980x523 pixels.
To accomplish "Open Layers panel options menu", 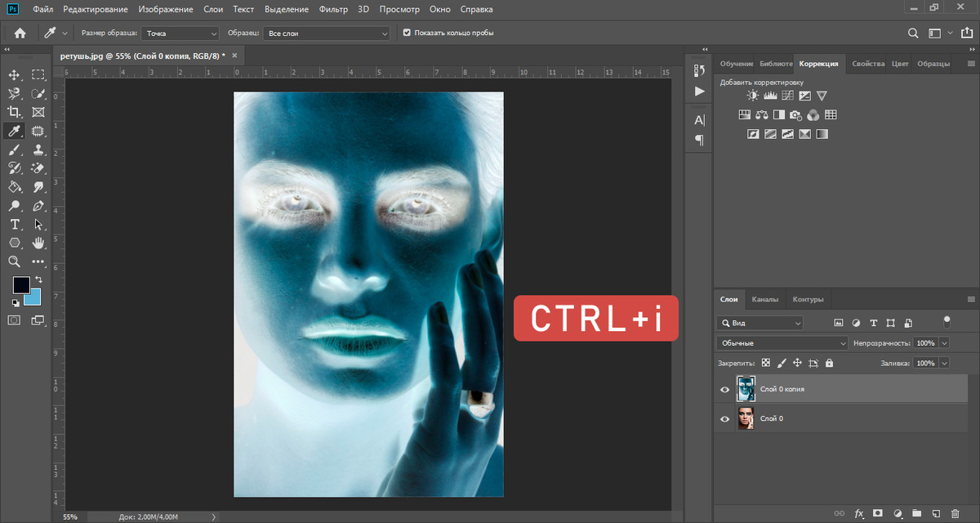I will point(971,299).
